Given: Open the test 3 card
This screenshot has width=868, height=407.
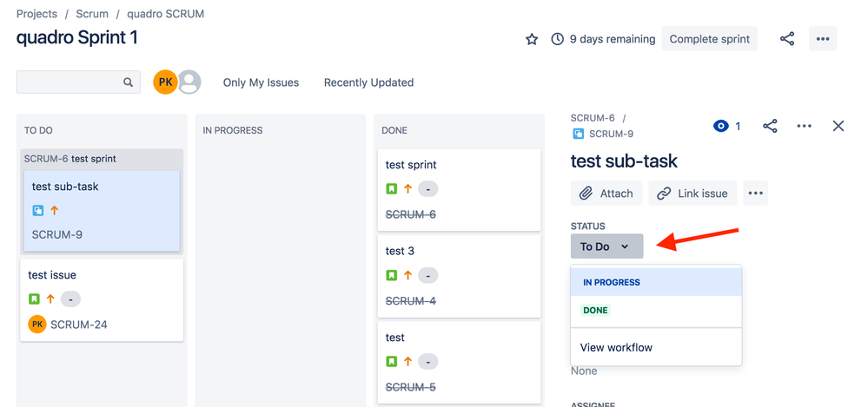Looking at the screenshot, I should [459, 276].
